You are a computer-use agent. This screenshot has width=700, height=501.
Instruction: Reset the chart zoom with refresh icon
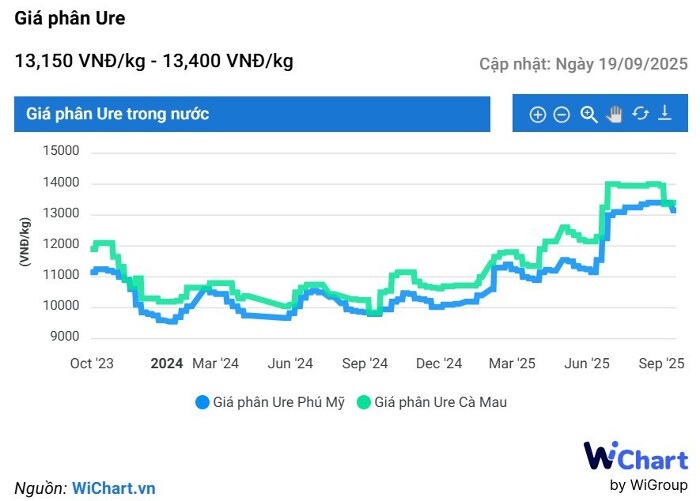640,114
